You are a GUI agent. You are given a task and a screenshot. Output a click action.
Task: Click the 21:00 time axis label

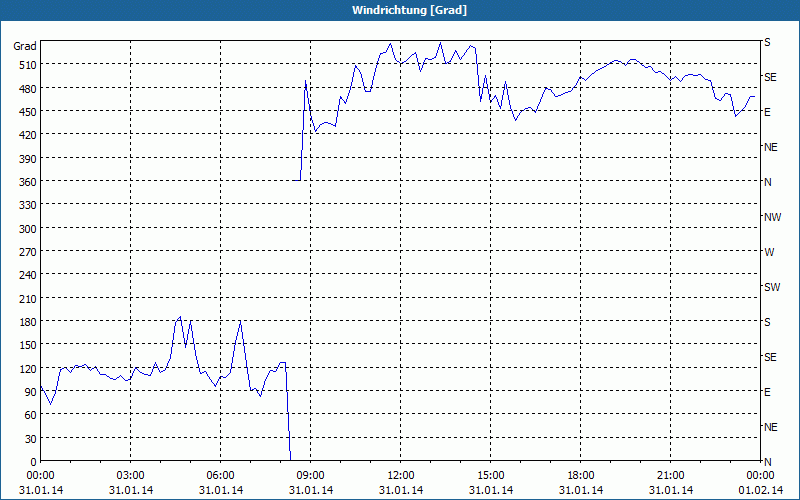(x=670, y=476)
